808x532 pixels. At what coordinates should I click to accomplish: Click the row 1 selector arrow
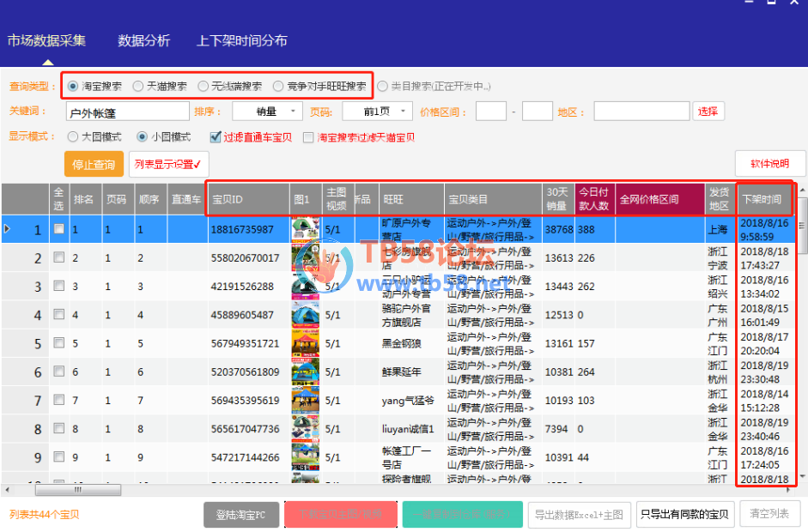tap(7, 228)
